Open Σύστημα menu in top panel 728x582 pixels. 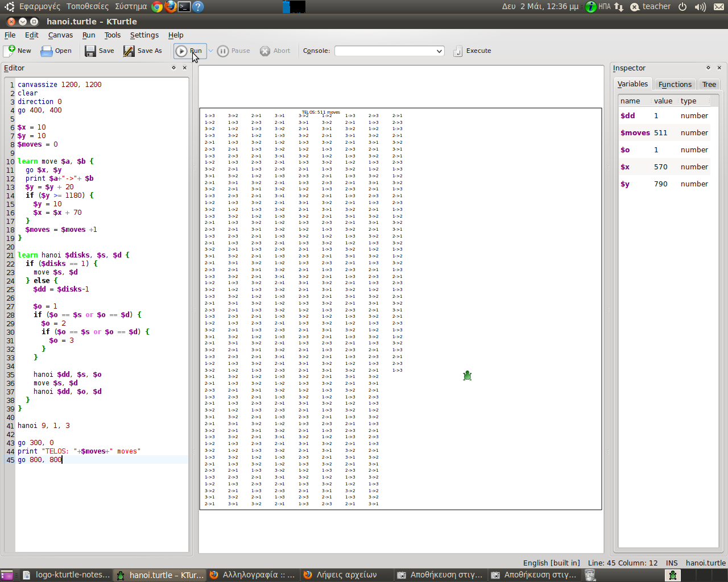tap(131, 6)
